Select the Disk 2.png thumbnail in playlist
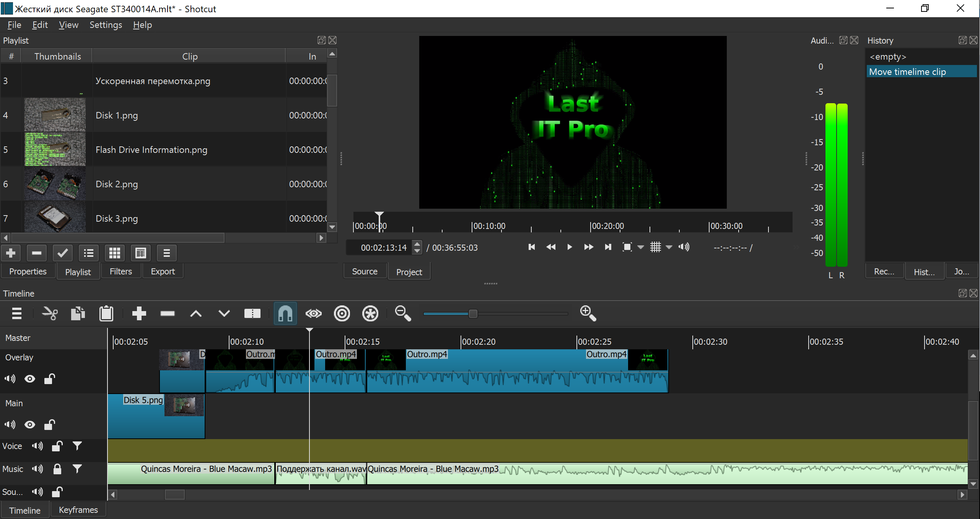The width and height of the screenshot is (980, 519). pyautogui.click(x=55, y=184)
